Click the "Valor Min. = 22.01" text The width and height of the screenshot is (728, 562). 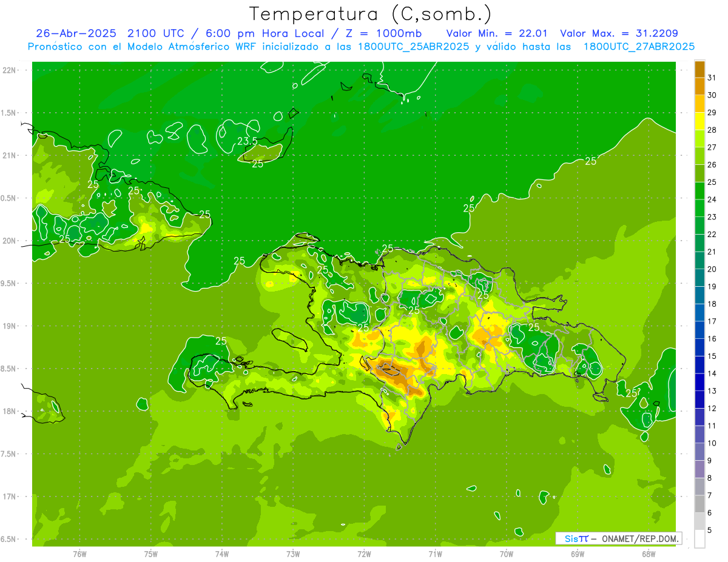click(497, 33)
